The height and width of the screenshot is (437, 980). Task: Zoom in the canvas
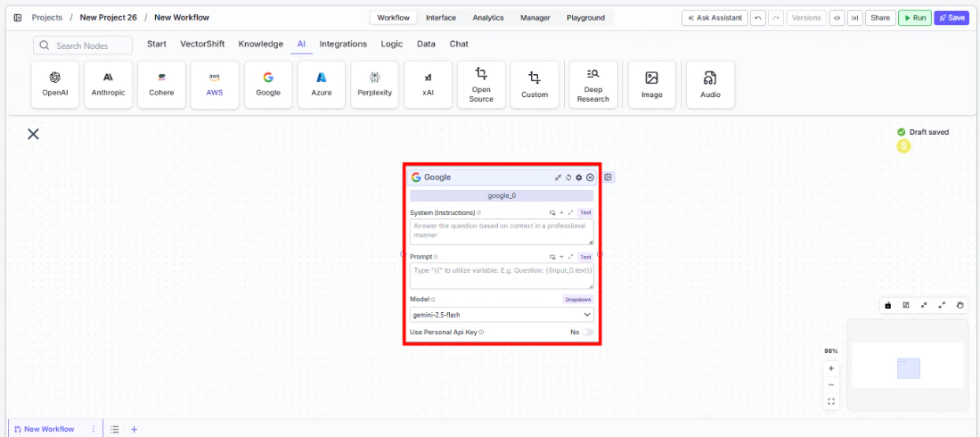point(831,368)
